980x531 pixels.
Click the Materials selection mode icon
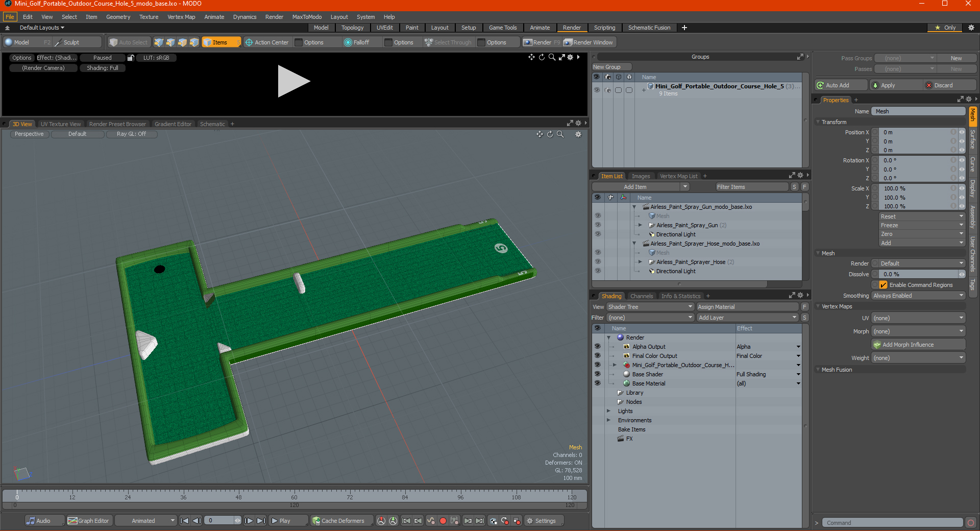click(194, 42)
